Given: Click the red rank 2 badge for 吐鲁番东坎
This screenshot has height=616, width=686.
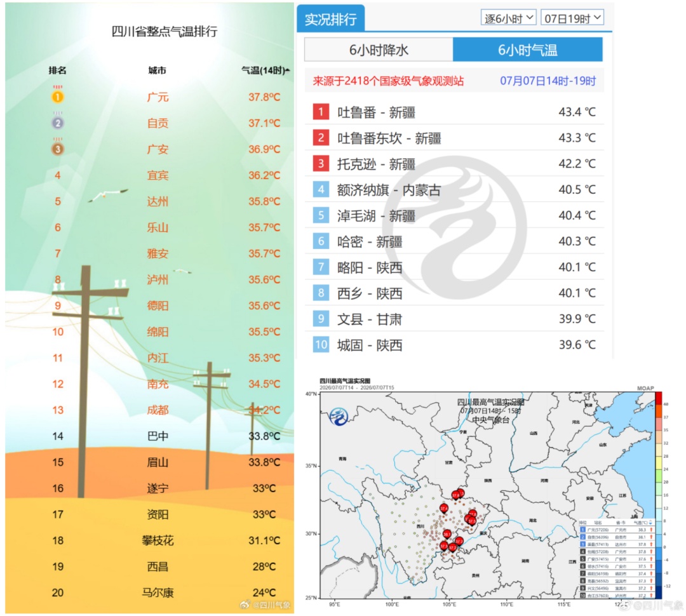Looking at the screenshot, I should pos(321,137).
